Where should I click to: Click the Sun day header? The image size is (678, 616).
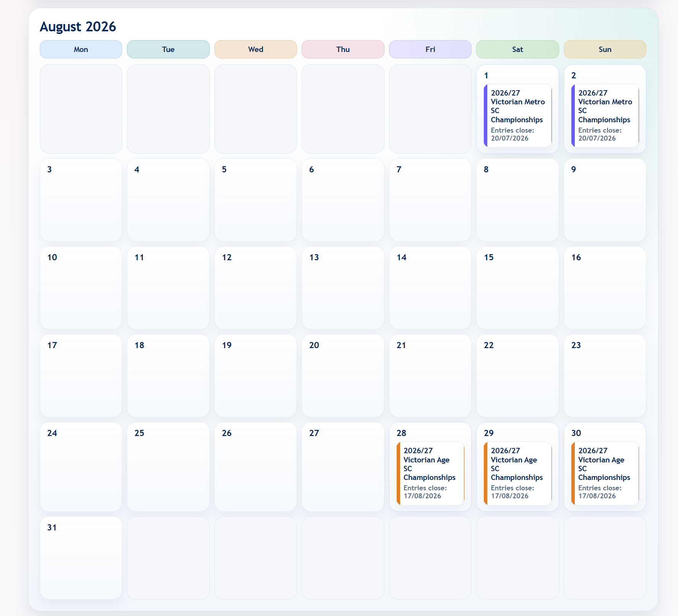point(605,49)
